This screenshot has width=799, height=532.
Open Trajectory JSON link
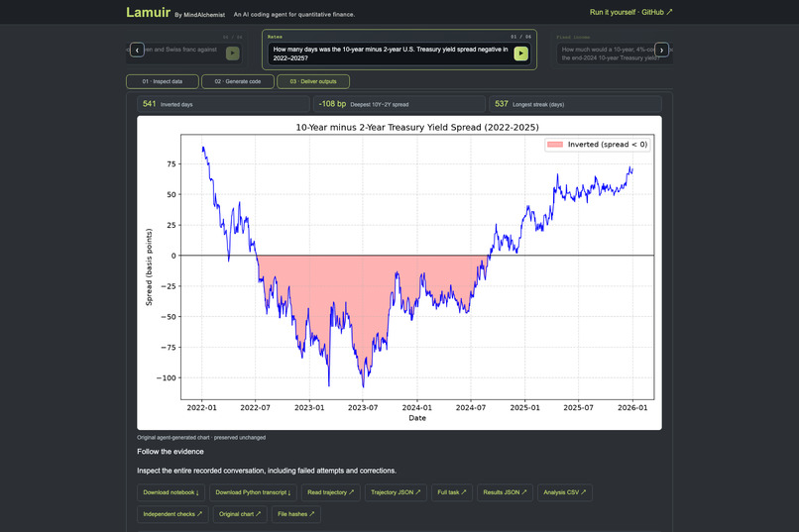[x=396, y=492]
